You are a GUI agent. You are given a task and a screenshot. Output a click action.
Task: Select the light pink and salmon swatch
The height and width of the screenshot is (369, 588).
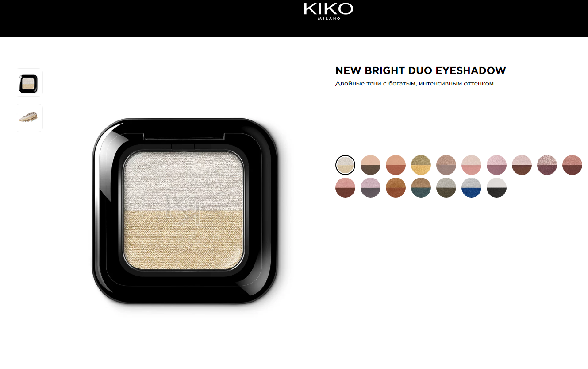pos(471,165)
